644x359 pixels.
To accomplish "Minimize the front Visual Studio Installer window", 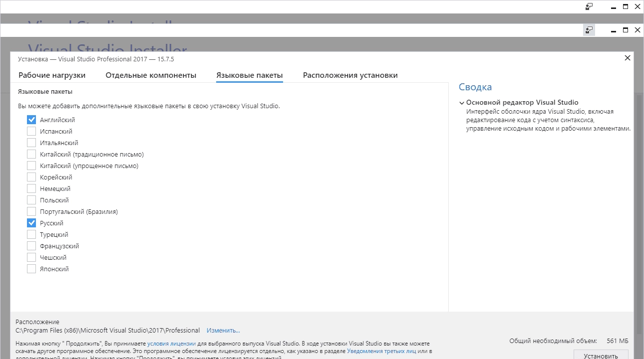I will point(614,30).
